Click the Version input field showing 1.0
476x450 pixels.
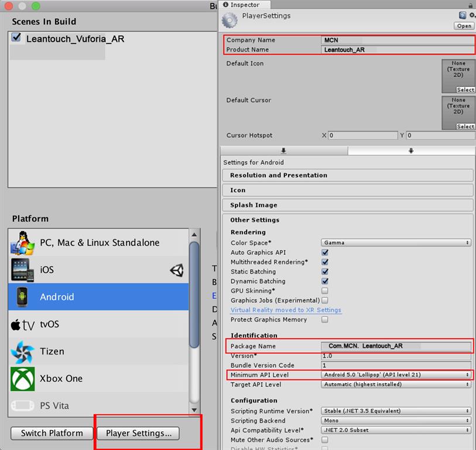pos(395,355)
